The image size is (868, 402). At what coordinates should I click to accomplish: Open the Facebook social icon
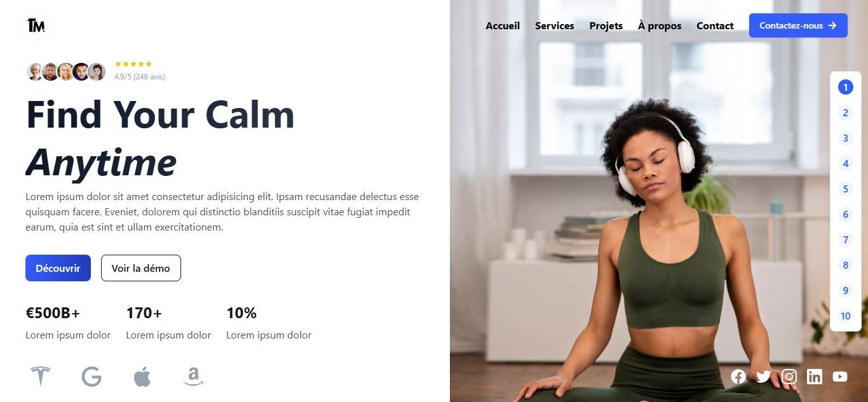[x=738, y=377]
